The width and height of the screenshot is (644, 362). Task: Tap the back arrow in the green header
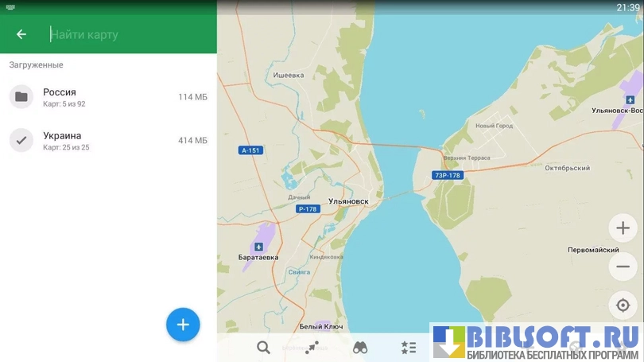pyautogui.click(x=21, y=34)
